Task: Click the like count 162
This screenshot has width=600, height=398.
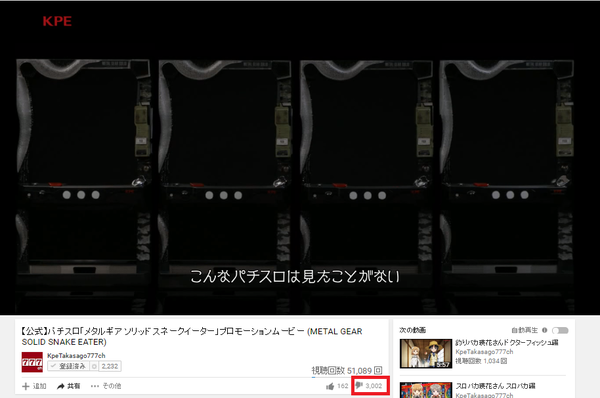Action: point(342,386)
